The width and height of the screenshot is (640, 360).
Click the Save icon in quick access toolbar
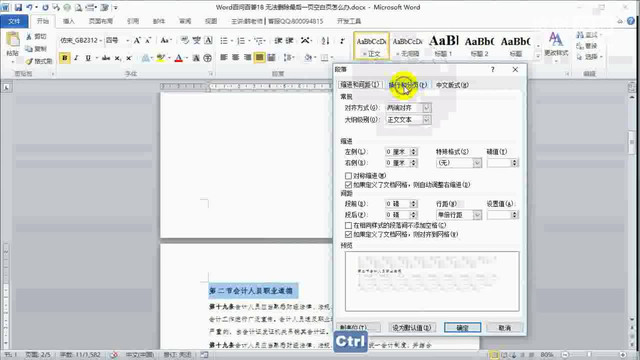click(x=18, y=7)
